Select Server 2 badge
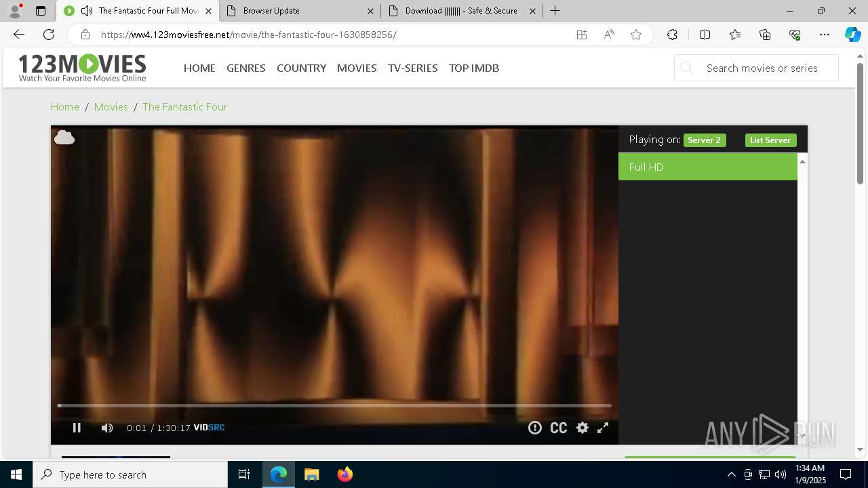 tap(705, 140)
